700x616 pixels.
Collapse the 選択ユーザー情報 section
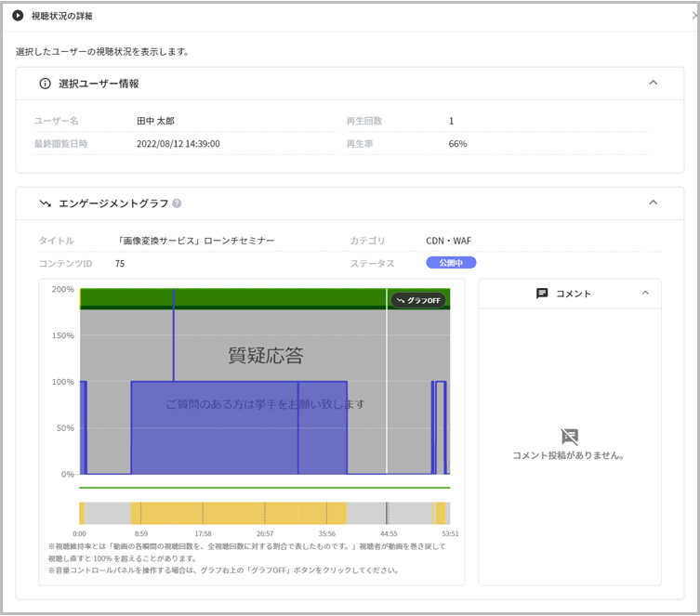654,83
